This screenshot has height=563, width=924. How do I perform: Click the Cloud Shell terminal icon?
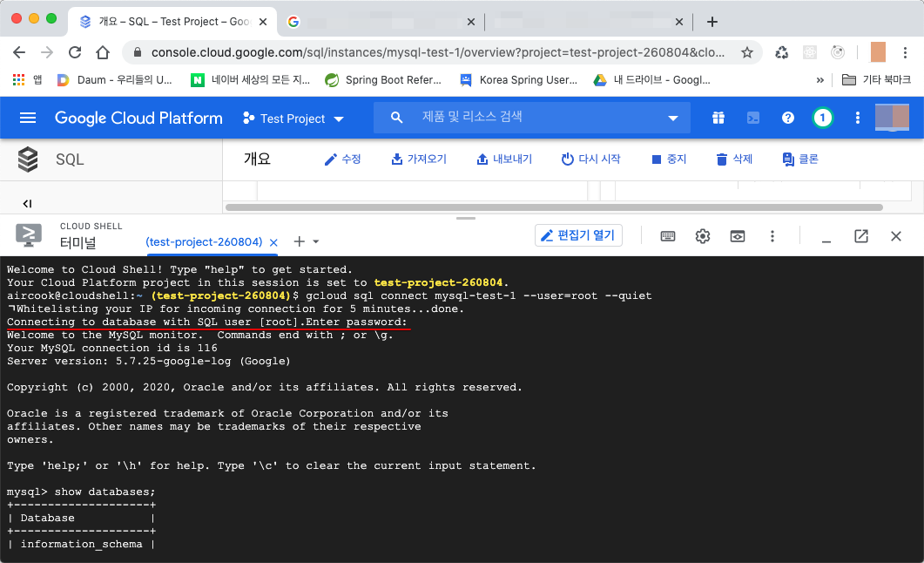28,235
